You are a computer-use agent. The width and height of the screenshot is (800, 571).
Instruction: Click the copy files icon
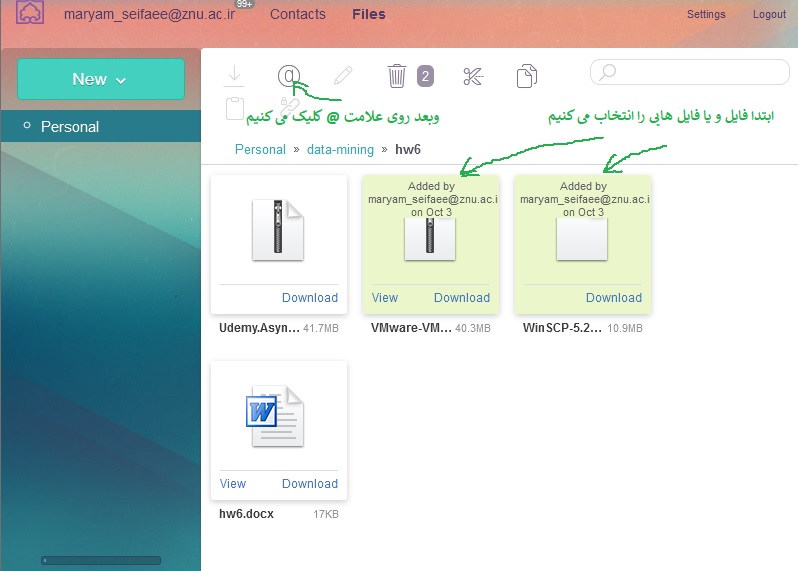[527, 76]
